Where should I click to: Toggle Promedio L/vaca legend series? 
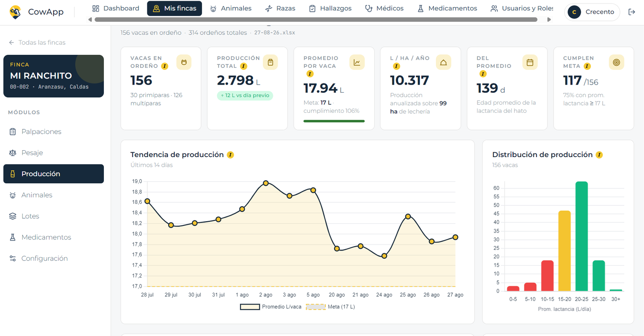coord(270,307)
